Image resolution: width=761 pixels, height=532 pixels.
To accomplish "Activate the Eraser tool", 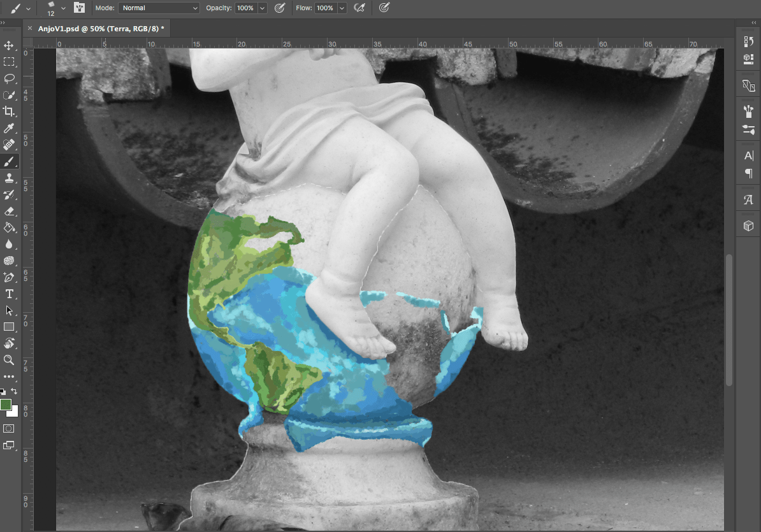I will [x=9, y=212].
